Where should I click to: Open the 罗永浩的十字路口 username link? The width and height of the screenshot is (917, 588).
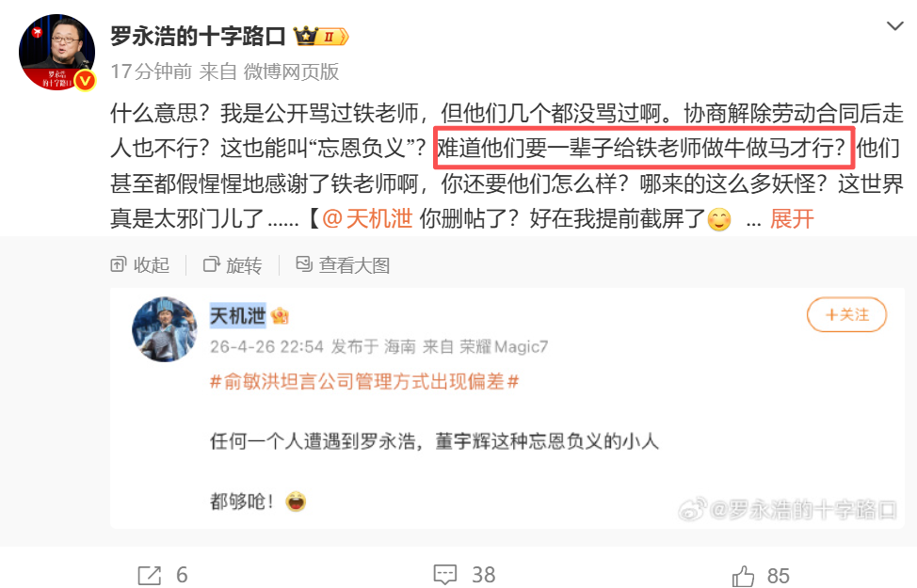click(198, 37)
